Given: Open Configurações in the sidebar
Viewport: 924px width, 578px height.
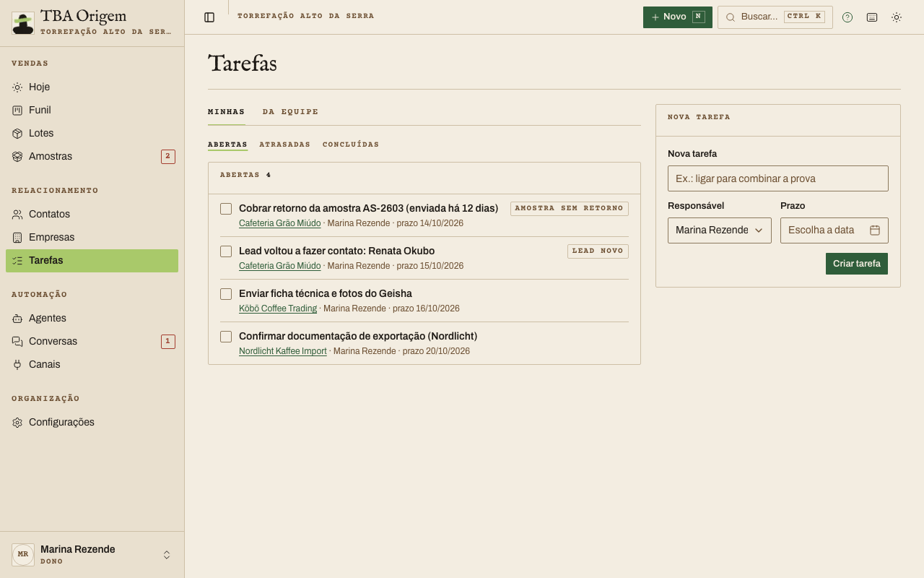Looking at the screenshot, I should pos(92,422).
